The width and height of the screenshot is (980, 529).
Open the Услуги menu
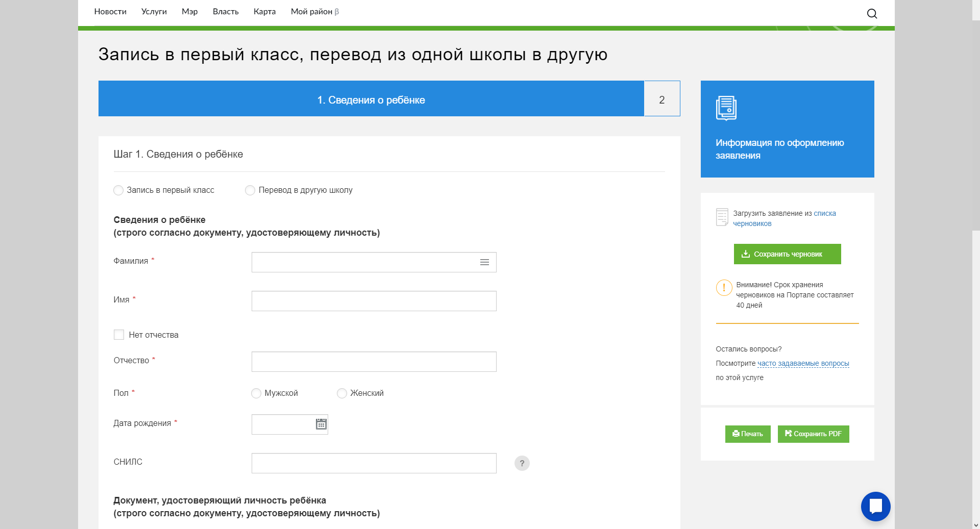point(154,12)
